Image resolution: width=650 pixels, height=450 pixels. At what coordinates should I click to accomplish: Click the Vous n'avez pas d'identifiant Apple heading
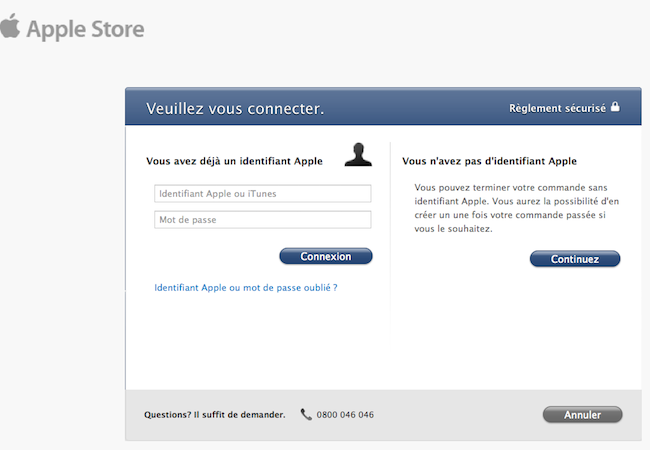pos(490,161)
